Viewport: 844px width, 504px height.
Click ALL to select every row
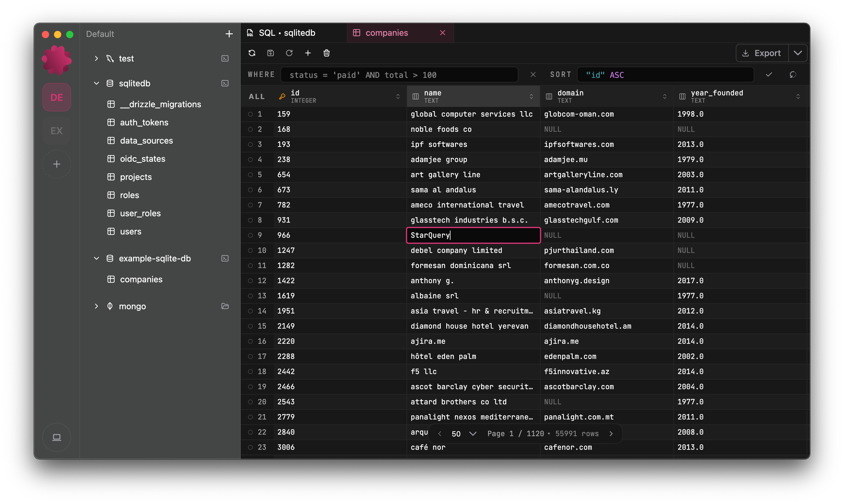[x=256, y=96]
